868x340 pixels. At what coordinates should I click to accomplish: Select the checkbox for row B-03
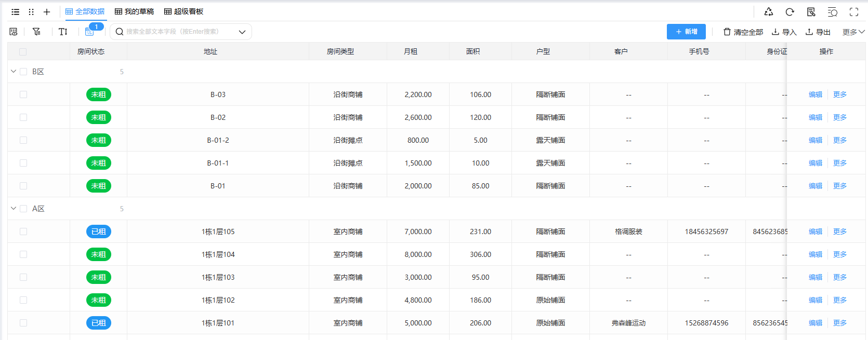click(23, 94)
